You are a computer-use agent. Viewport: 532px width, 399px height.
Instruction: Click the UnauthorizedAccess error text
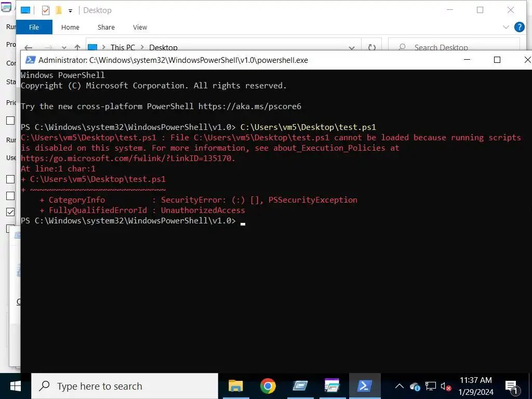[x=203, y=210]
